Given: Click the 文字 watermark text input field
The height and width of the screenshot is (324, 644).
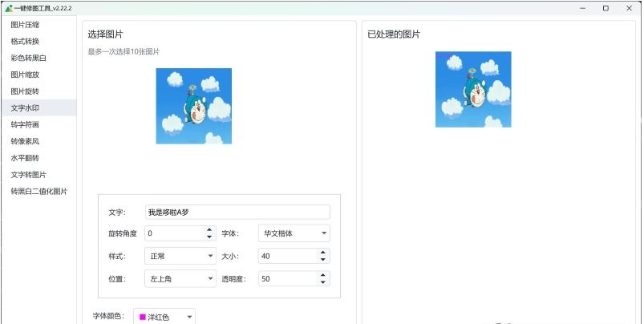Looking at the screenshot, I should (237, 212).
